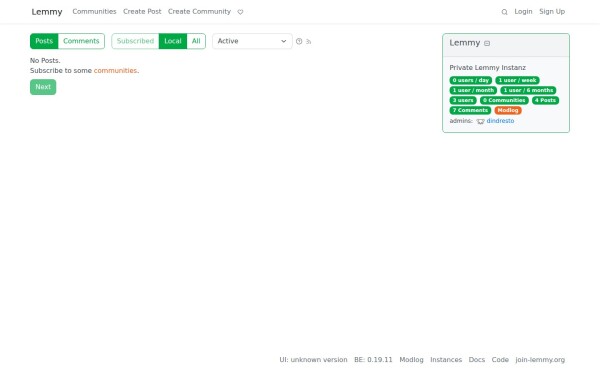Image resolution: width=600 pixels, height=375 pixels.
Task: Click admin dindresto's avatar icon
Action: [x=480, y=121]
